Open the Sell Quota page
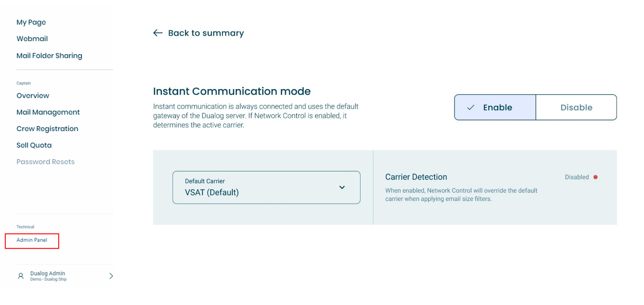 coord(34,145)
